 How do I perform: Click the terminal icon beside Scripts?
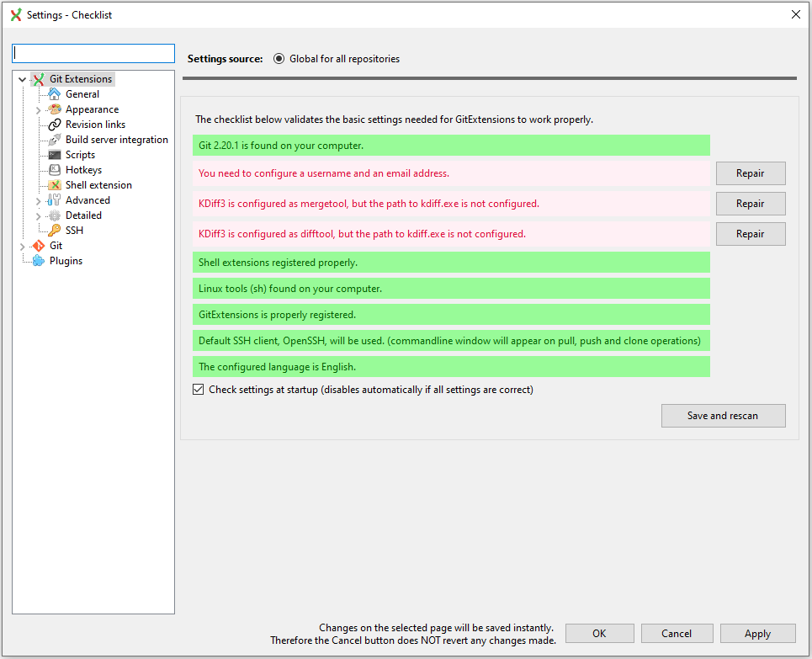click(x=55, y=155)
